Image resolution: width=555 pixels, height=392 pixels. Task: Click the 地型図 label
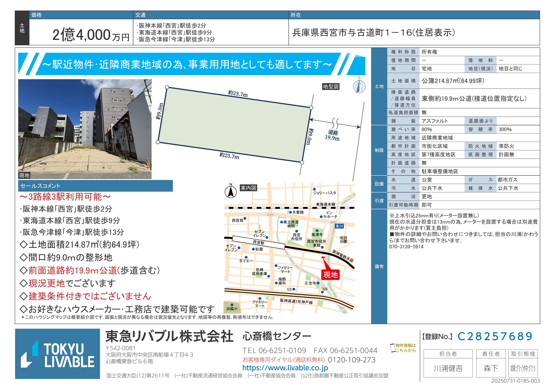(x=331, y=87)
